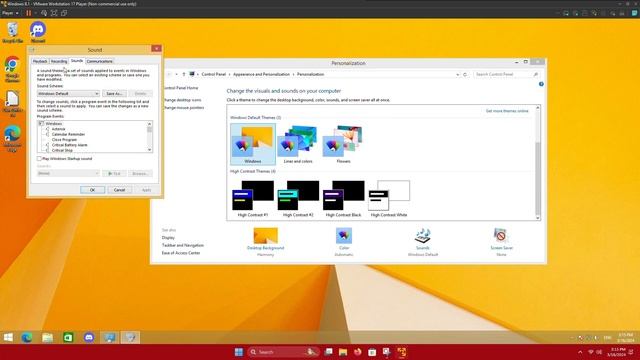Image resolution: width=640 pixels, height=360 pixels.
Task: Select the High Contrast #2 theme
Action: click(298, 198)
